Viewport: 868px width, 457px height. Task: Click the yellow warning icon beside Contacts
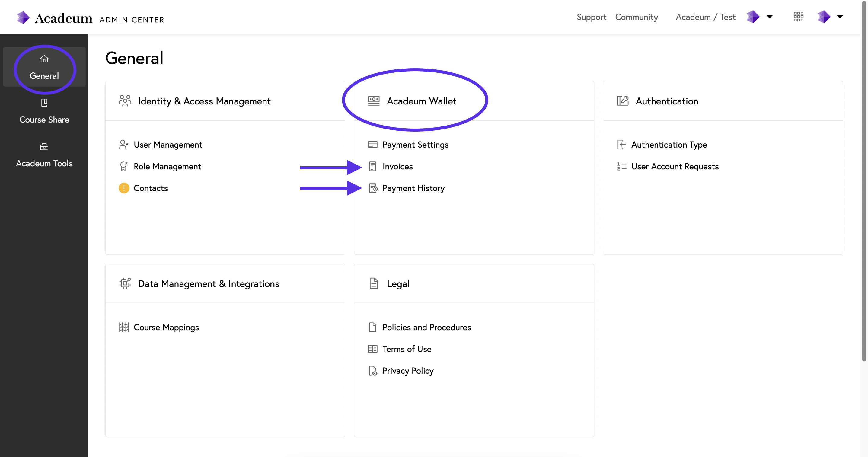pos(124,188)
